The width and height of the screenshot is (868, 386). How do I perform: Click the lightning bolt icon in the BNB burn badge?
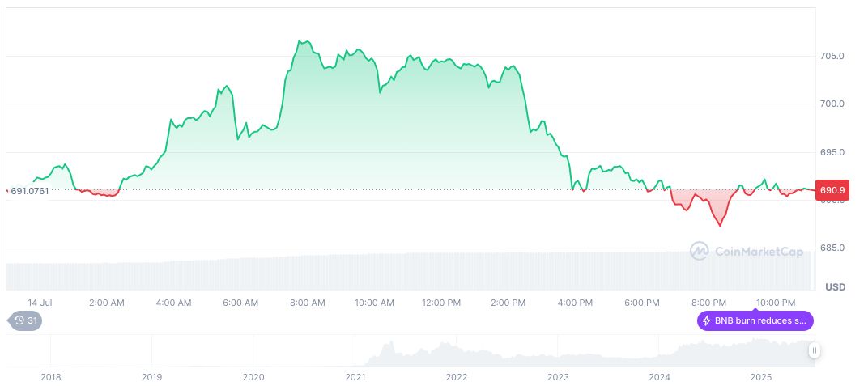coord(707,320)
